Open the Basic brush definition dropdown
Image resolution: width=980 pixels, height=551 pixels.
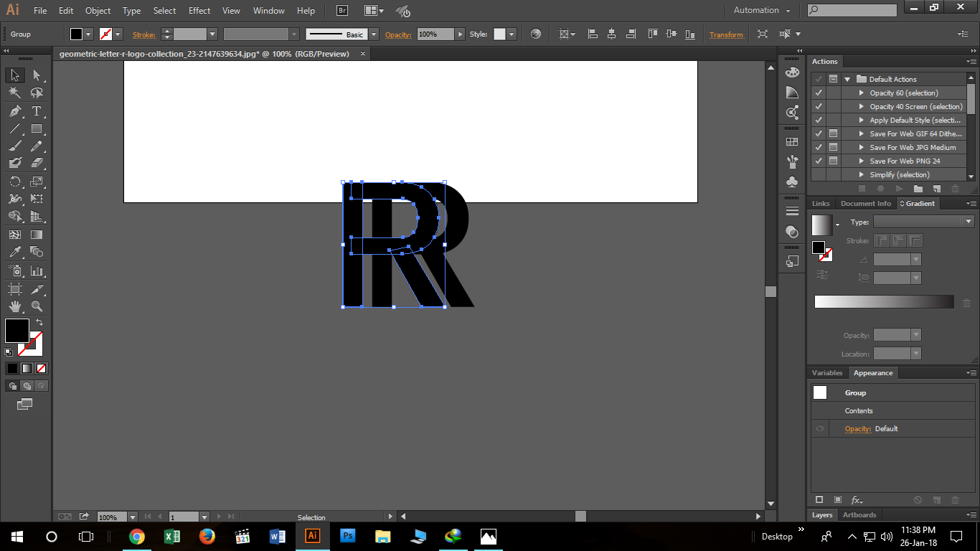(373, 34)
